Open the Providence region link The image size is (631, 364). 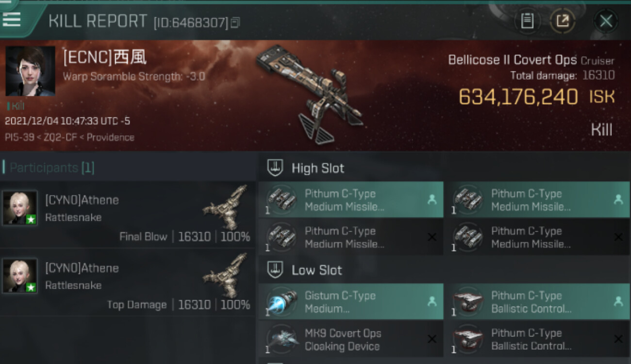click(x=110, y=137)
